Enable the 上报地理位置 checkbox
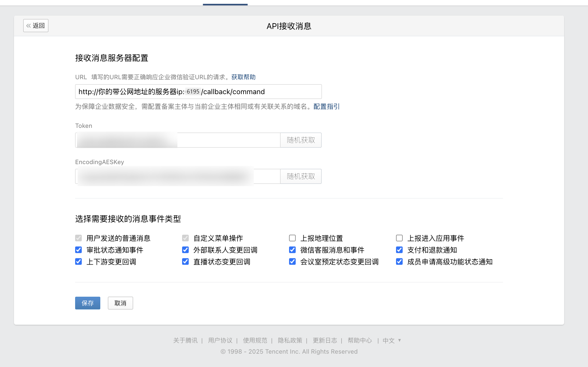The height and width of the screenshot is (367, 588). 292,238
